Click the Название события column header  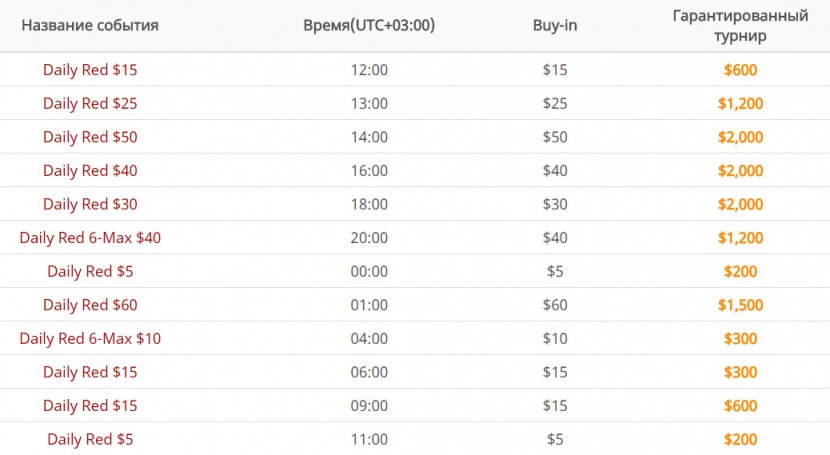point(90,25)
